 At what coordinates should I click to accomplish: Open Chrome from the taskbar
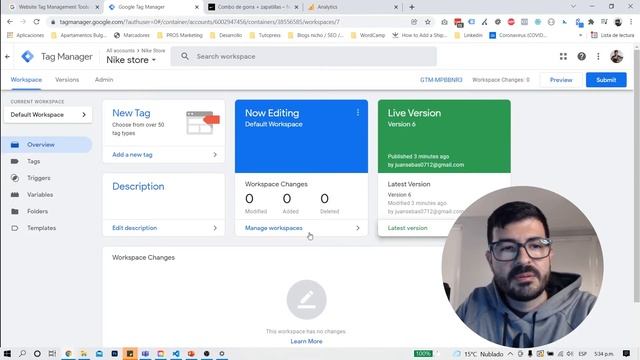tap(68, 353)
